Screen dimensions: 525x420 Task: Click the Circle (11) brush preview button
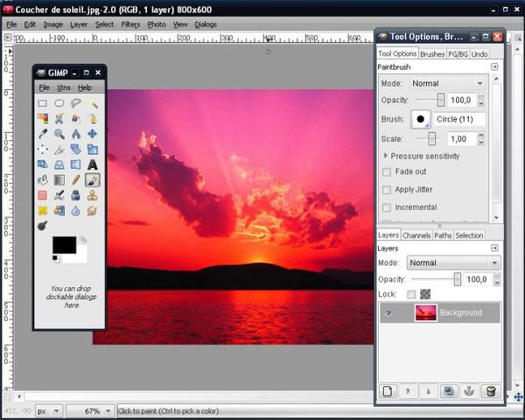tap(421, 119)
